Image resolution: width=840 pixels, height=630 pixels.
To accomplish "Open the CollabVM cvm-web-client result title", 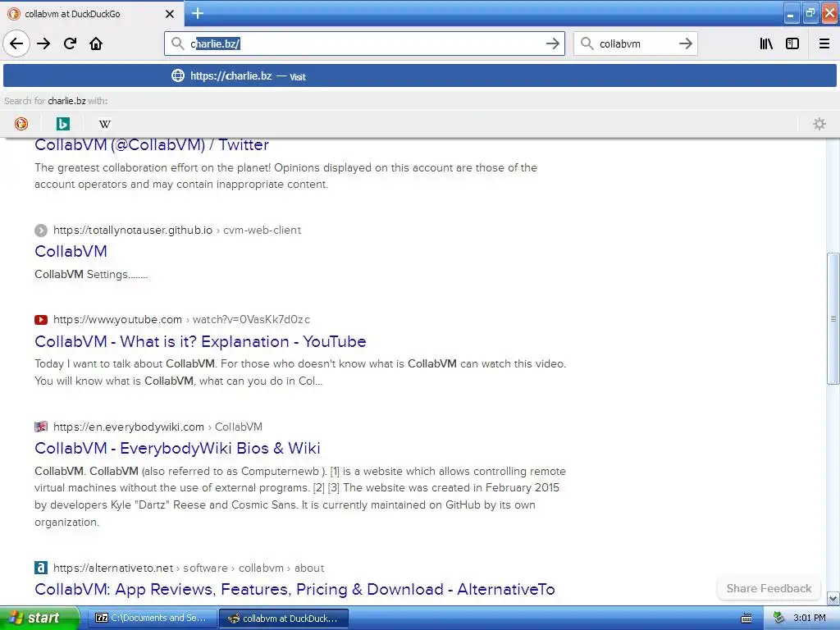I will 71,251.
